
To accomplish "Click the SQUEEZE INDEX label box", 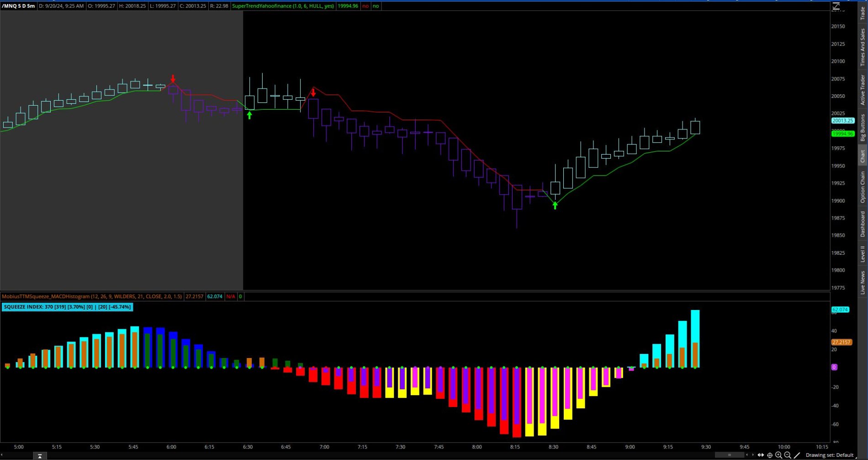I will (67, 307).
